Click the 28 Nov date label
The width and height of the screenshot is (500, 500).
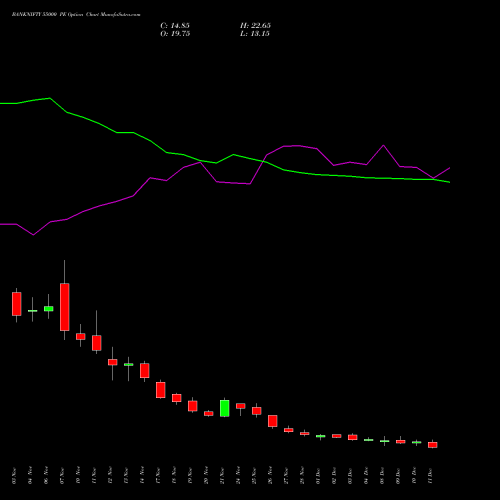pyautogui.click(x=302, y=476)
